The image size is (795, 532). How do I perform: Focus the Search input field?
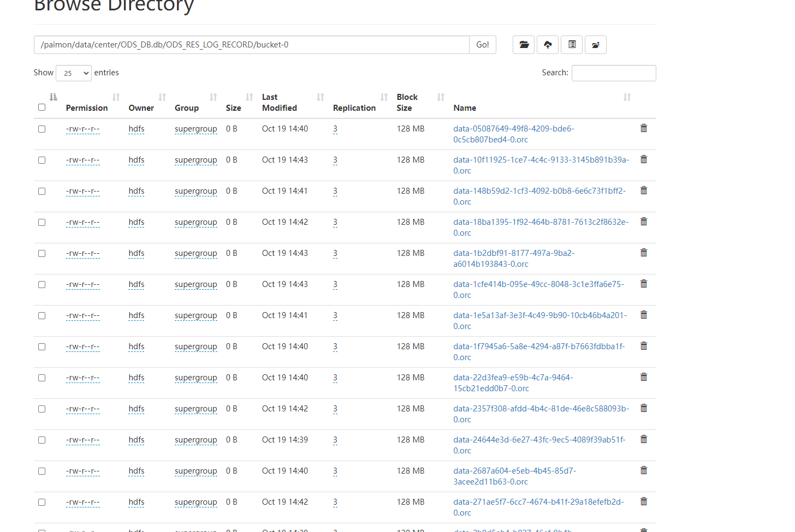click(614, 73)
